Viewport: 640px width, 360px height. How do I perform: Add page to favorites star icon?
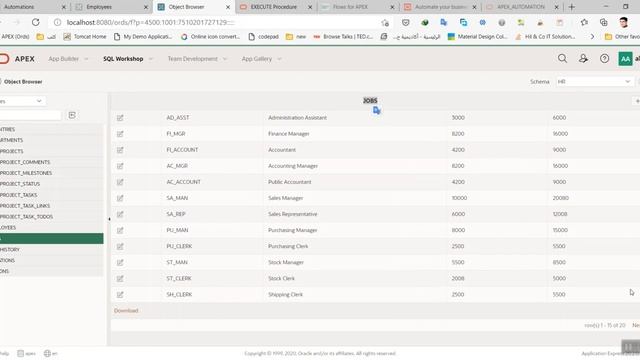coord(384,23)
